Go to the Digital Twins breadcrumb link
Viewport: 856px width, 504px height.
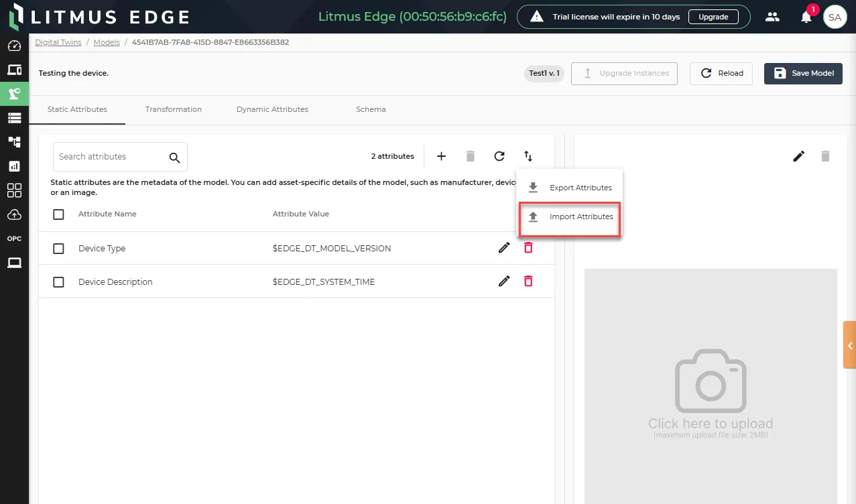tap(58, 42)
